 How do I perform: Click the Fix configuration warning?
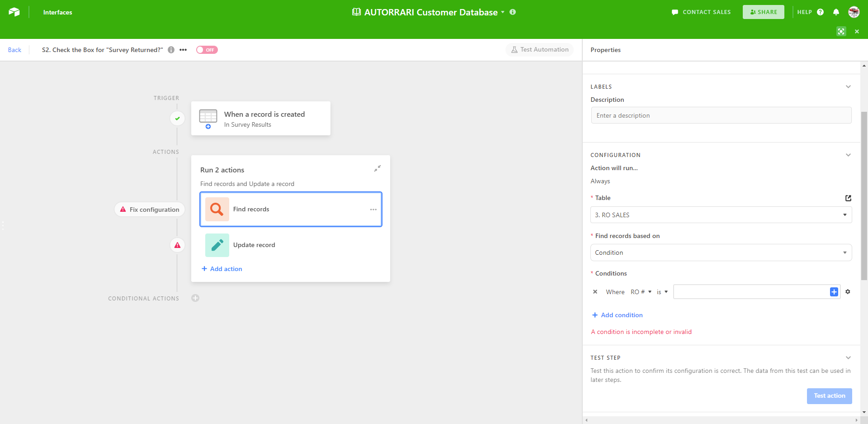point(150,210)
